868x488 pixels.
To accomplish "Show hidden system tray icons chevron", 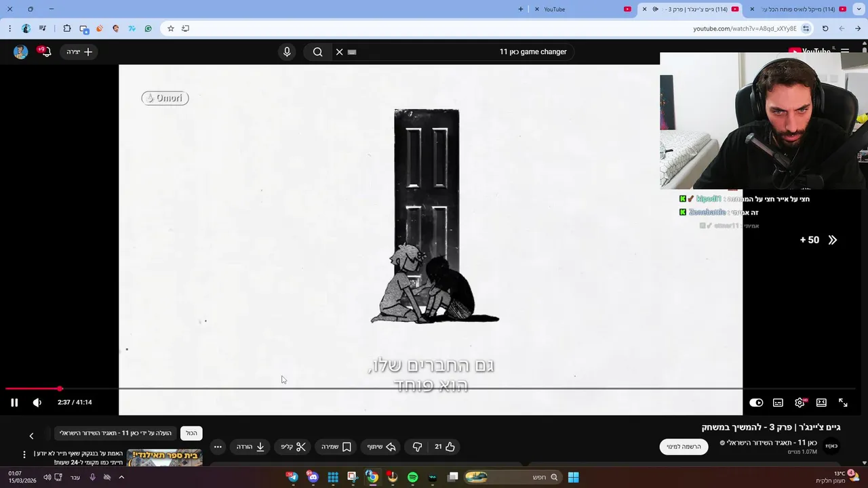I will 121,477.
